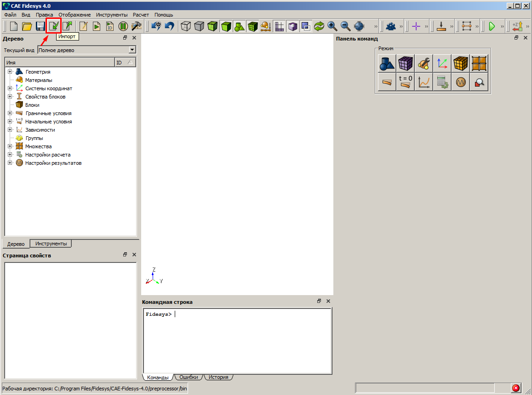532x395 pixels.
Task: Select the magnifier search mode button
Action: (479, 82)
